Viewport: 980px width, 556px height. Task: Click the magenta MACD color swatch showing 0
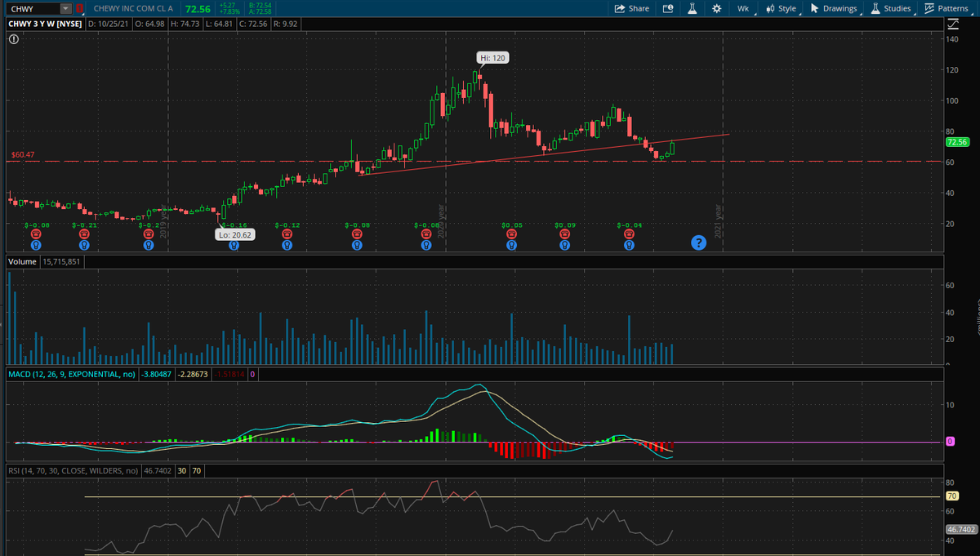[252, 374]
